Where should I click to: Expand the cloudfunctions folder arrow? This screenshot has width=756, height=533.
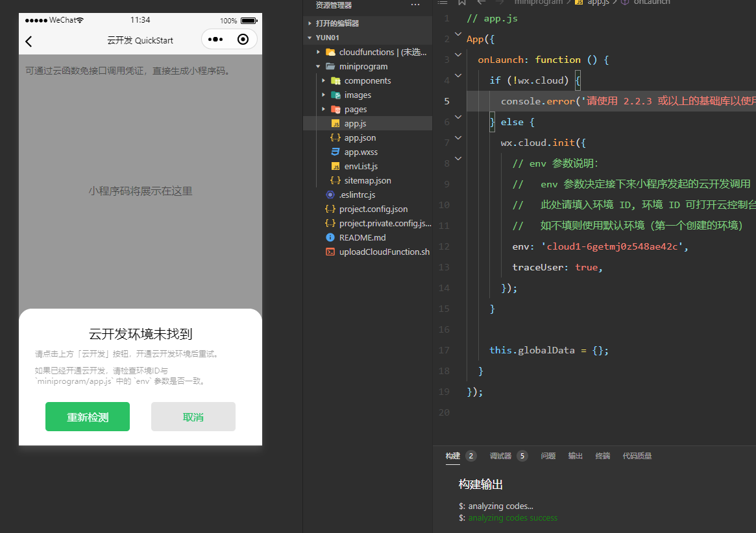tap(318, 52)
